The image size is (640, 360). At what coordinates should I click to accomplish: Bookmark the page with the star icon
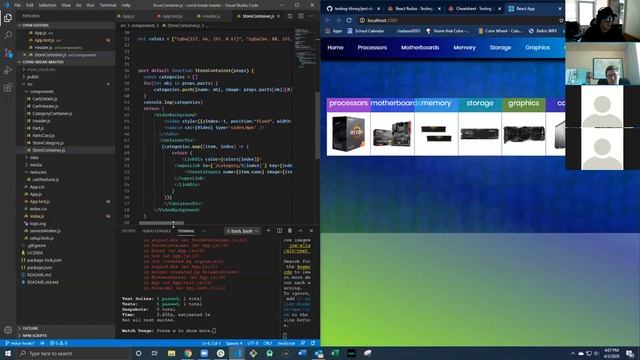(x=561, y=20)
